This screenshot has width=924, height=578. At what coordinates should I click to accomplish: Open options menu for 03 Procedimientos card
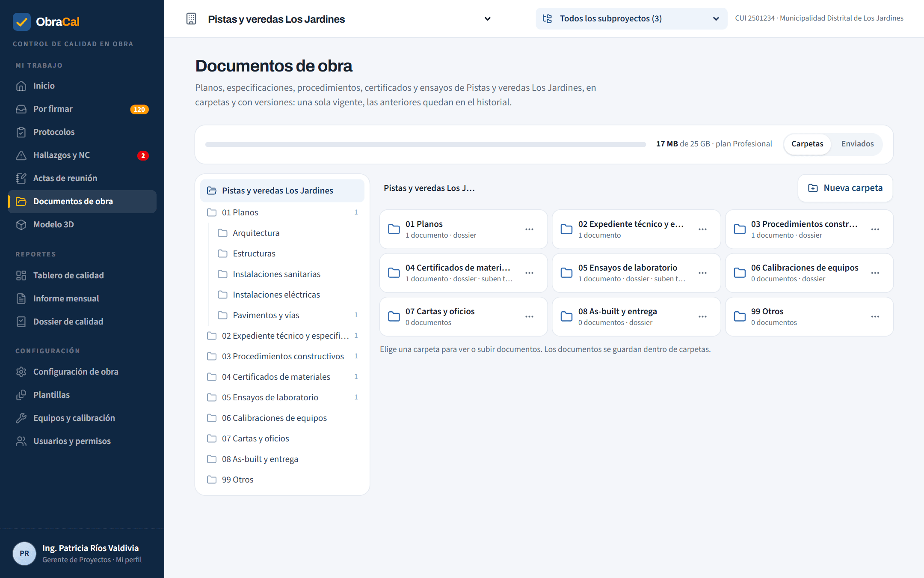click(875, 229)
